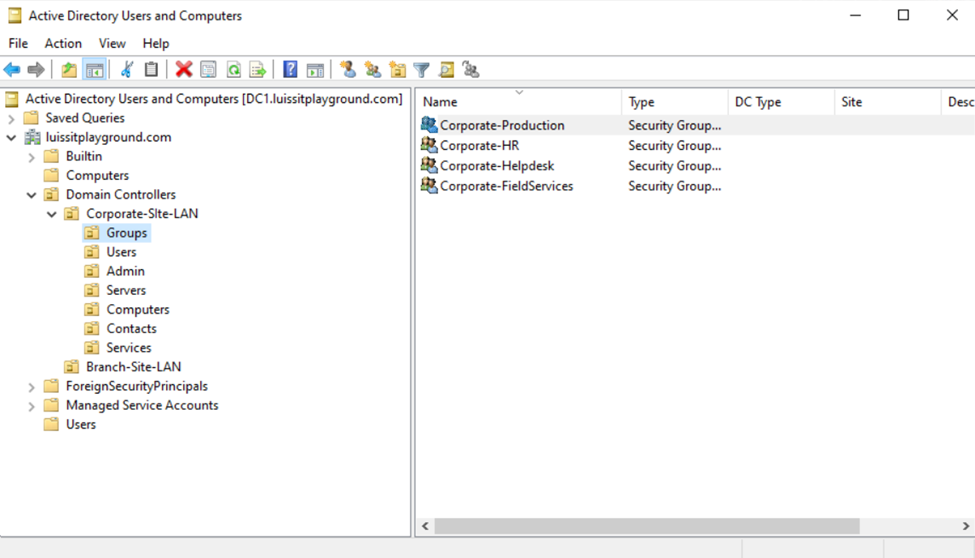This screenshot has height=558, width=975.
Task: Click the Back arrow toolbar icon
Action: (x=12, y=70)
